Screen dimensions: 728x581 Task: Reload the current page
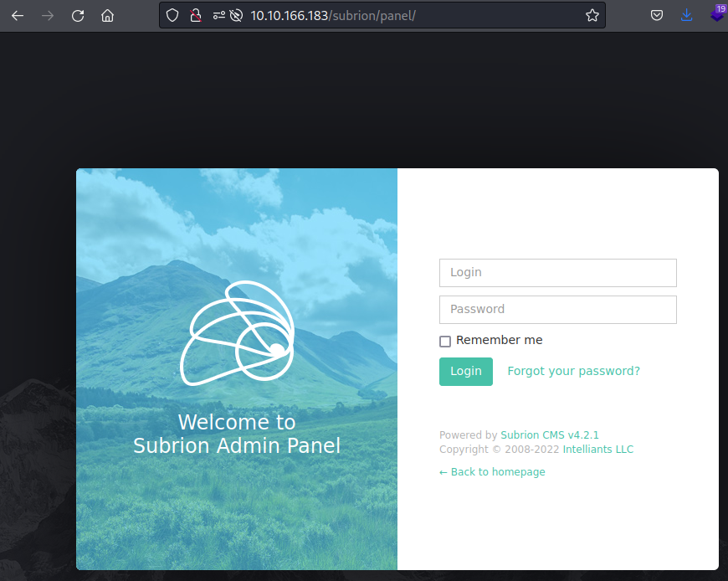[77, 15]
